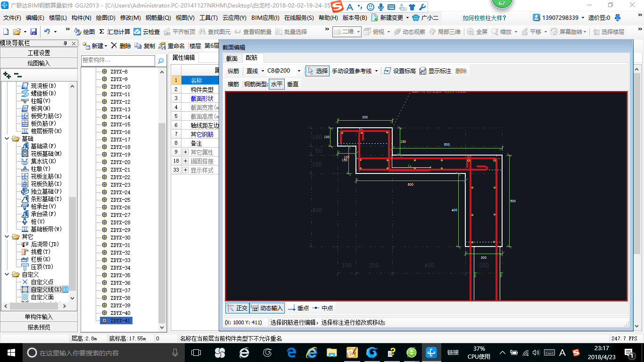Click 全屏 full screen tool
Screen dimensions: 644x362
478,32
